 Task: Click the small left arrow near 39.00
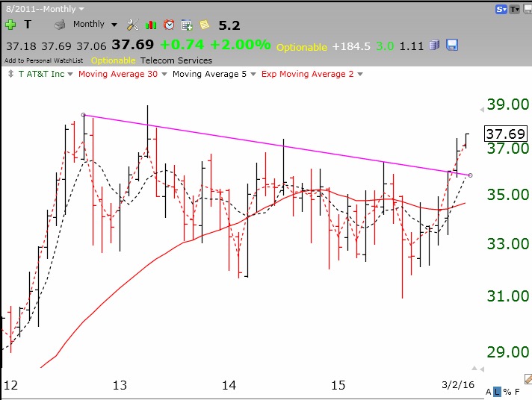click(x=482, y=110)
